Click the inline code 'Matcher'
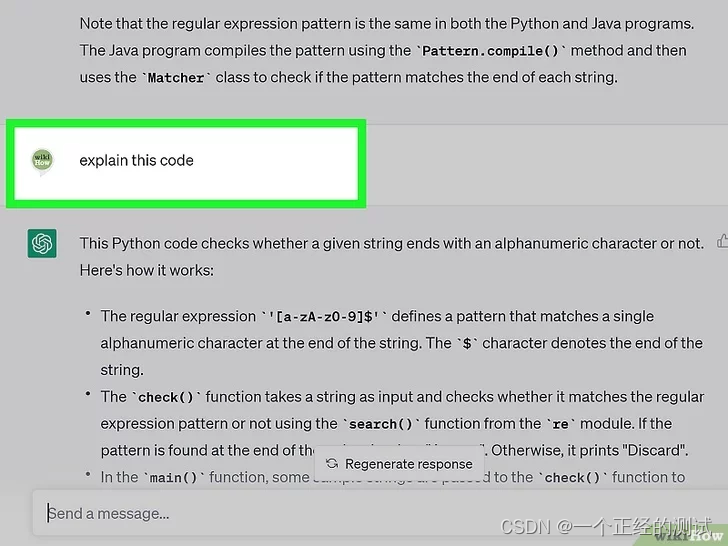The height and width of the screenshot is (546, 728). [x=176, y=78]
